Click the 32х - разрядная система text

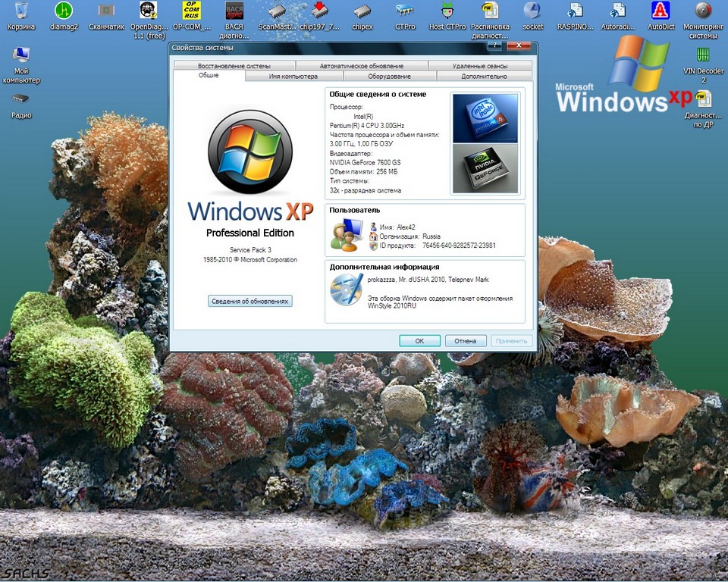point(366,190)
